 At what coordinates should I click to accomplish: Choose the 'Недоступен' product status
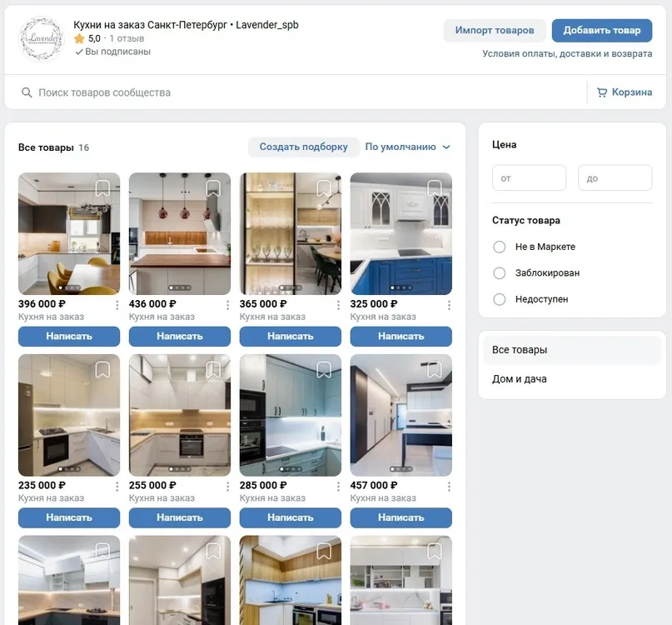(x=500, y=299)
